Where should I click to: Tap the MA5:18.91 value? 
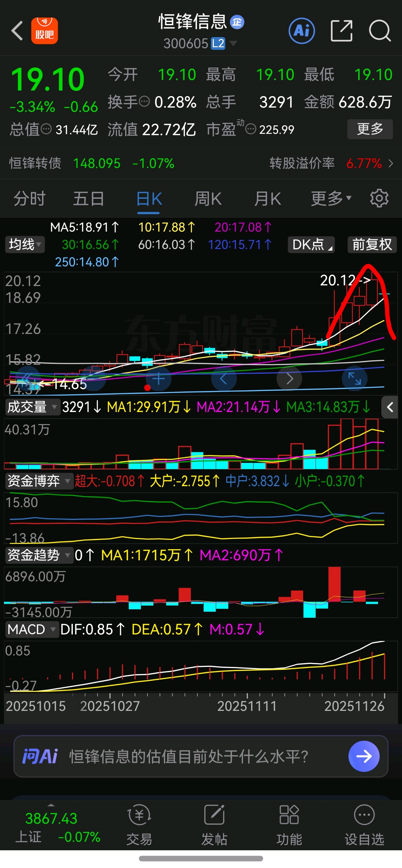coord(84,227)
